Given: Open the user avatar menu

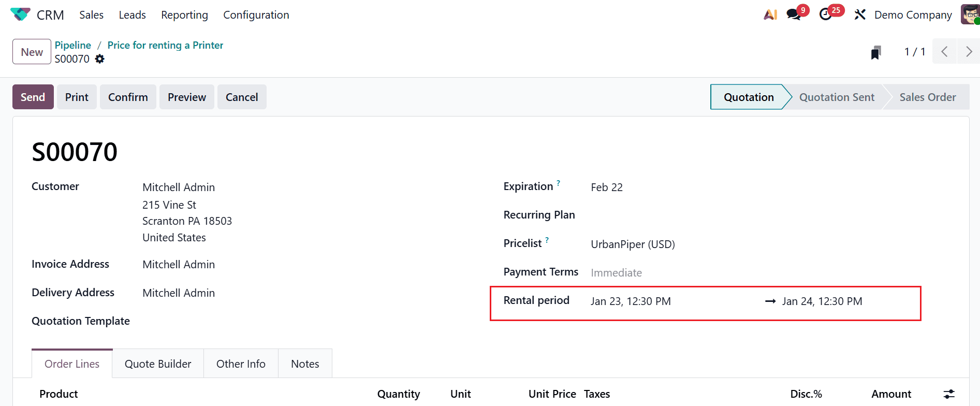Looking at the screenshot, I should [x=970, y=15].
